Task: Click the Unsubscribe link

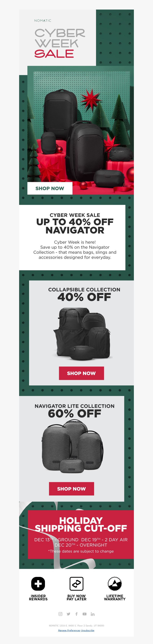Action: tap(88, 630)
